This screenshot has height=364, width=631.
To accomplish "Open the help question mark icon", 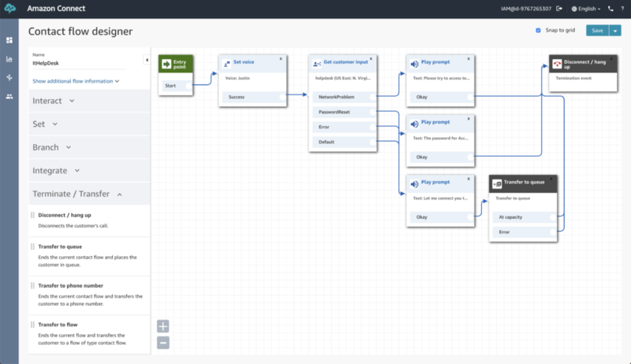I will (622, 9).
